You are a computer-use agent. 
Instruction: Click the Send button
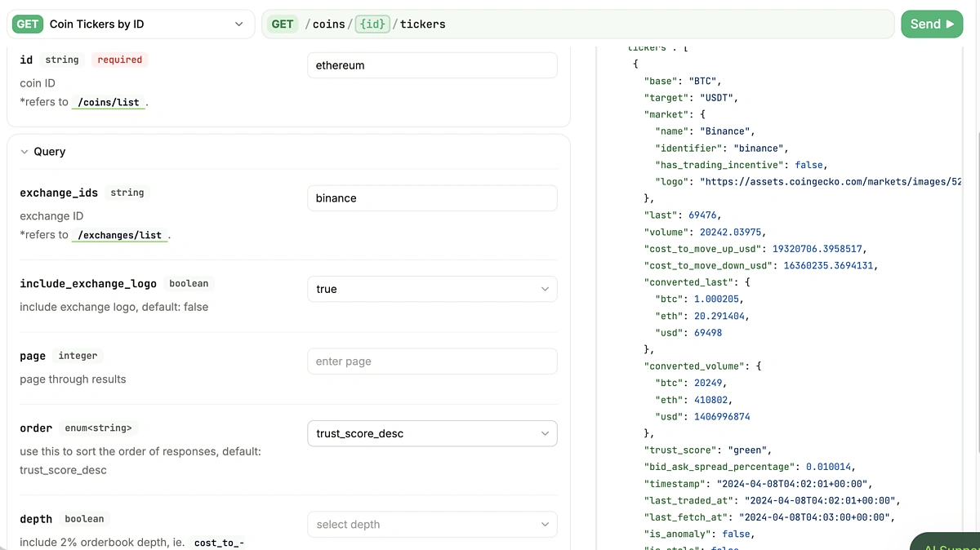tap(931, 24)
